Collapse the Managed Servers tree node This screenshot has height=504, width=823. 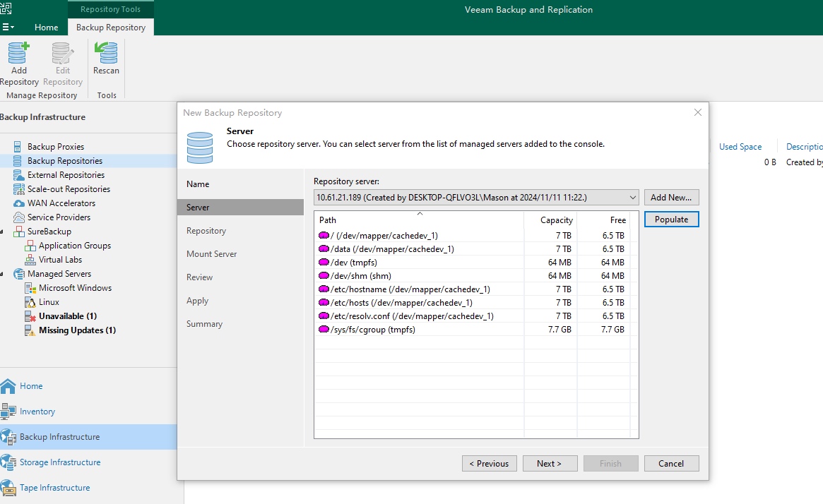3,274
